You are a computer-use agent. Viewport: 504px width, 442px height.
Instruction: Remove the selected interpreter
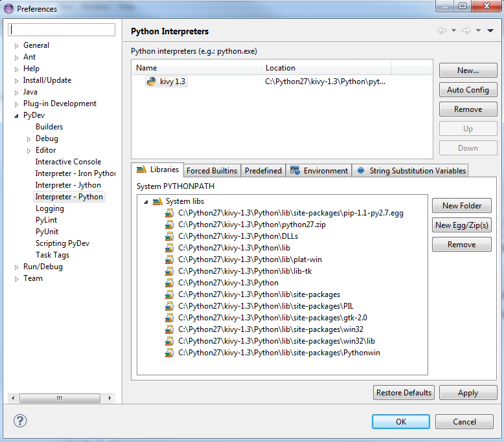468,109
